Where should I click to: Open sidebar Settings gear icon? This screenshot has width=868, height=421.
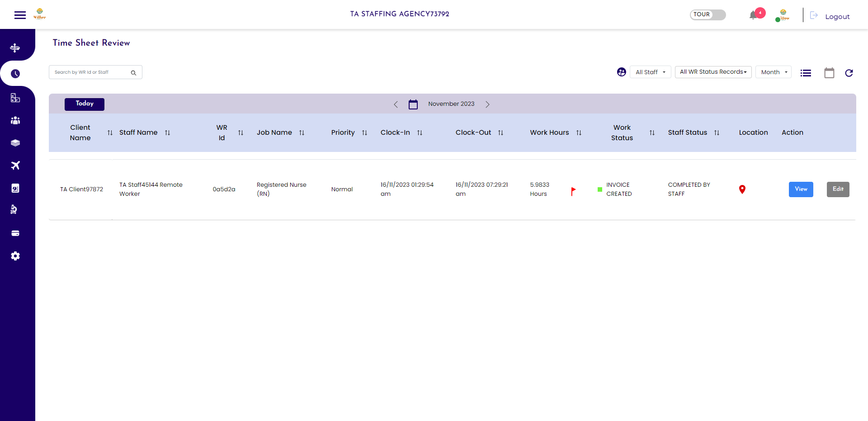tap(15, 256)
